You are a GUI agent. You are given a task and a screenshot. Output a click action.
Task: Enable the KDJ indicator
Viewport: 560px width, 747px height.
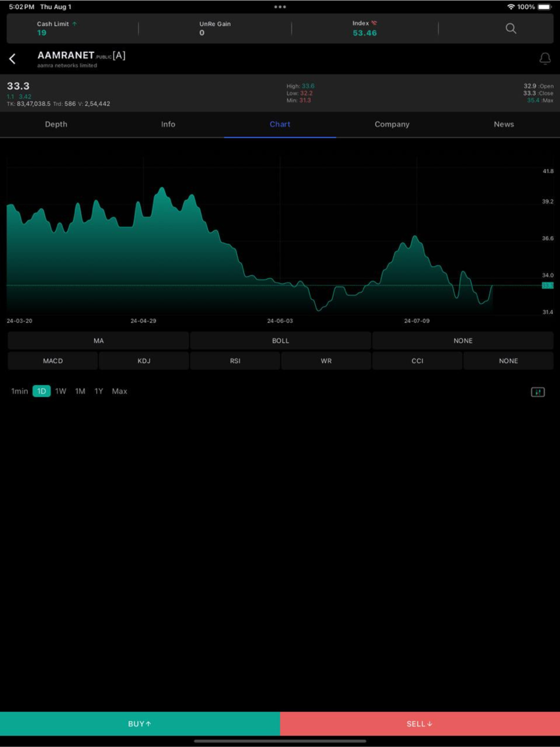coord(144,361)
